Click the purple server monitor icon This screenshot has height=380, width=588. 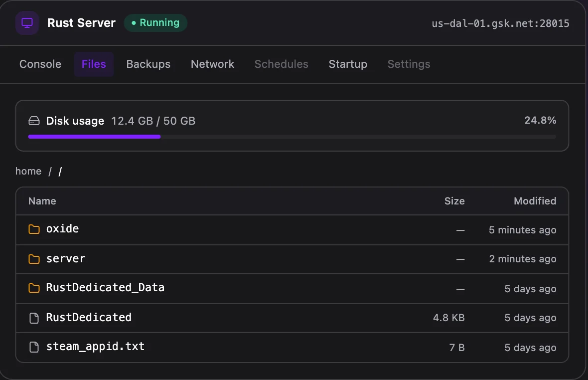[27, 23]
